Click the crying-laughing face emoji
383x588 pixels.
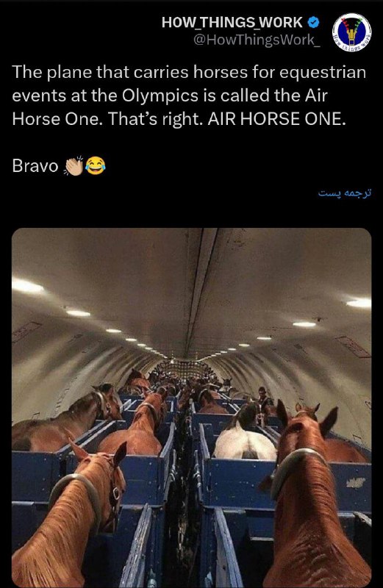[96, 166]
